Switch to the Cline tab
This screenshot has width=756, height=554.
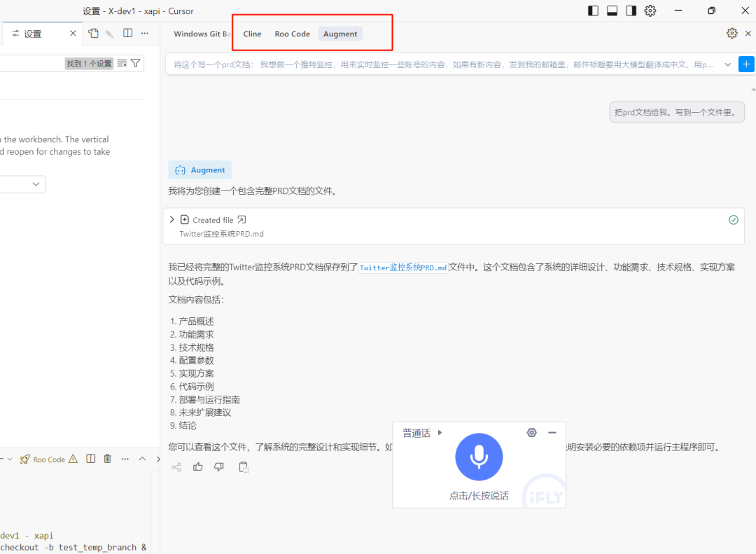(x=252, y=34)
